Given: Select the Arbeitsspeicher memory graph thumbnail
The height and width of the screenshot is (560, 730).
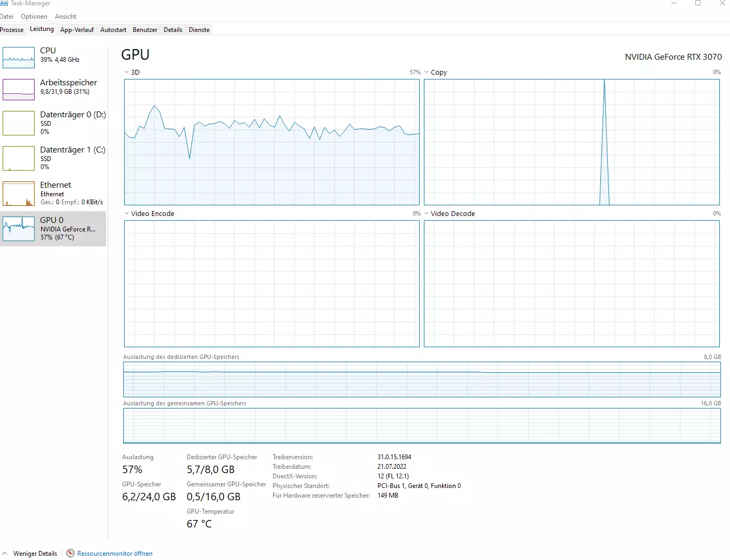Looking at the screenshot, I should (x=19, y=90).
